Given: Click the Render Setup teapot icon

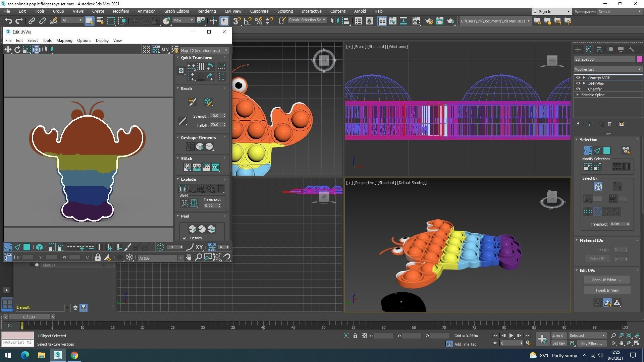Looking at the screenshot, I should 429,21.
